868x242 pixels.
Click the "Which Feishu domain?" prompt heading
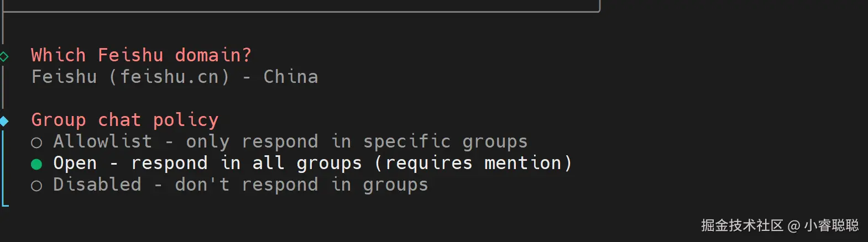[141, 55]
